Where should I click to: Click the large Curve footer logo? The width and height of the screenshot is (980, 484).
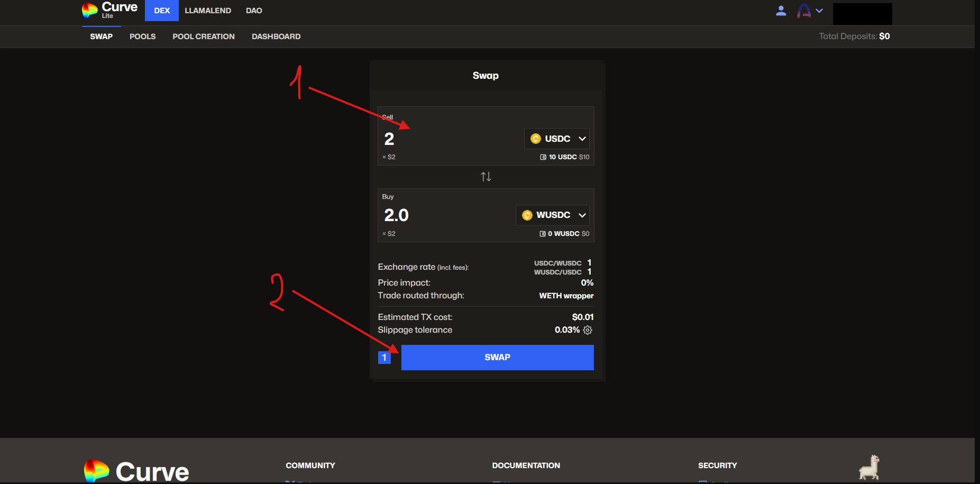tap(136, 471)
